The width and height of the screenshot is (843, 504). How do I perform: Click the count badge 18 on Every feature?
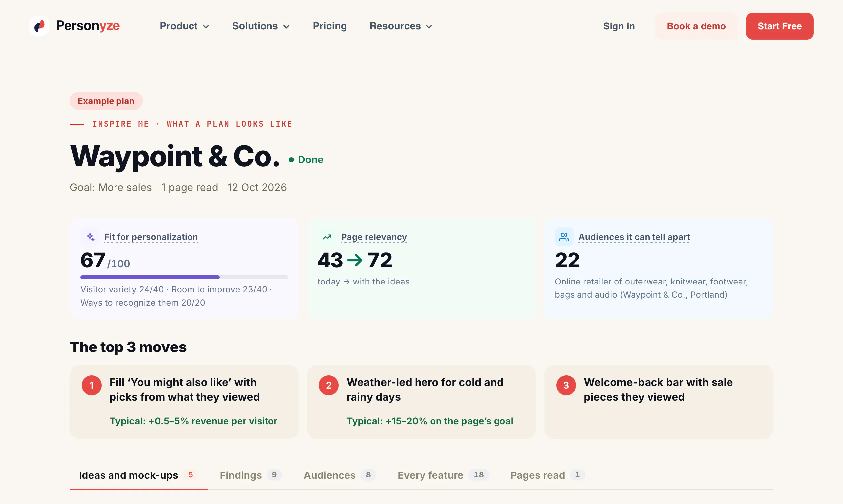click(x=478, y=474)
